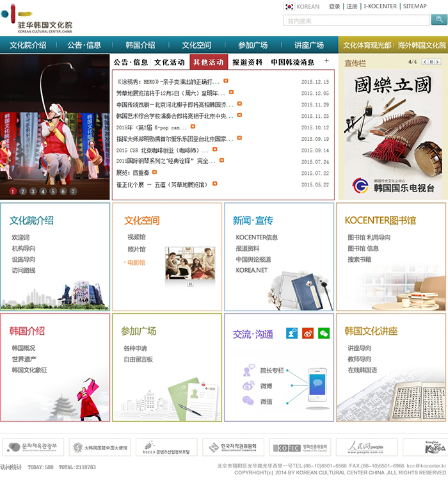Screen dimensions: 448x484
Task: Go to next banner in 宣传栏
Action: [438, 62]
